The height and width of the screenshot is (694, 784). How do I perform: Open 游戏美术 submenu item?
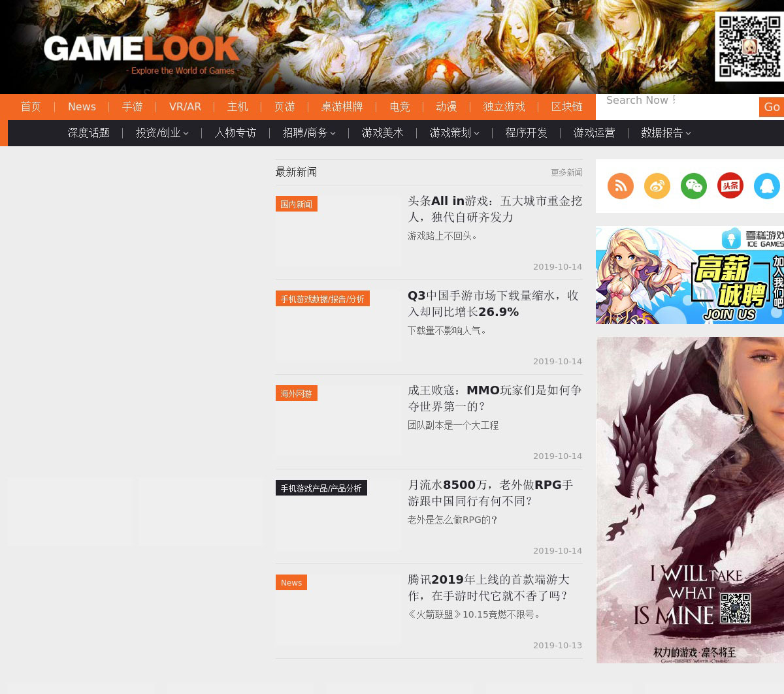[382, 133]
